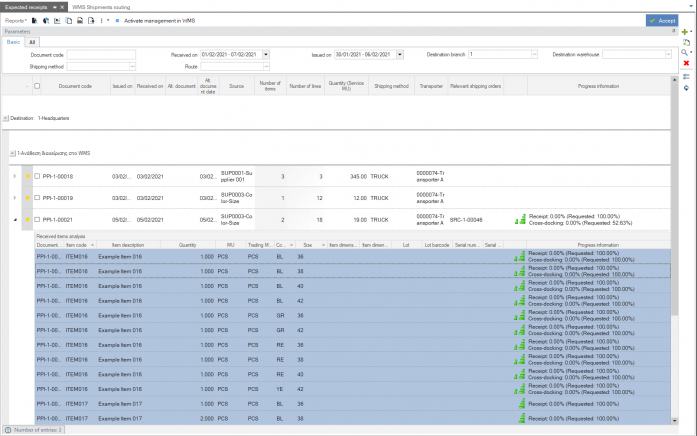Switch to the All parameters tab

point(32,42)
